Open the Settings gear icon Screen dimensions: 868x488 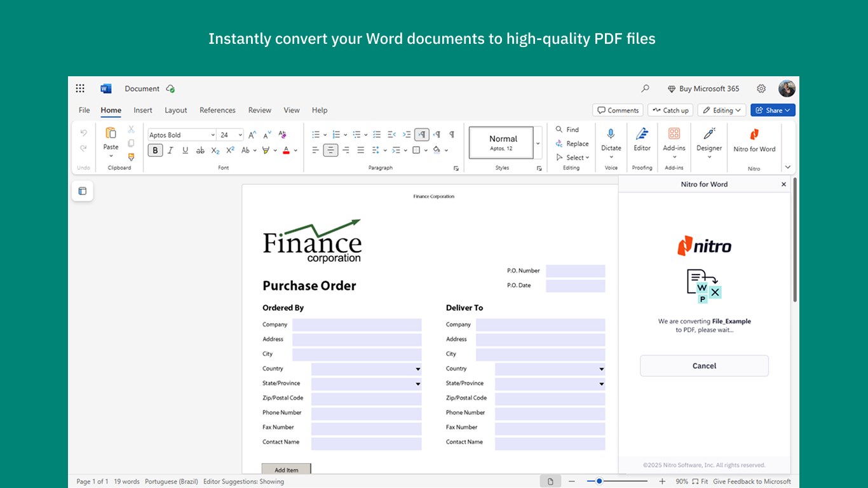761,89
